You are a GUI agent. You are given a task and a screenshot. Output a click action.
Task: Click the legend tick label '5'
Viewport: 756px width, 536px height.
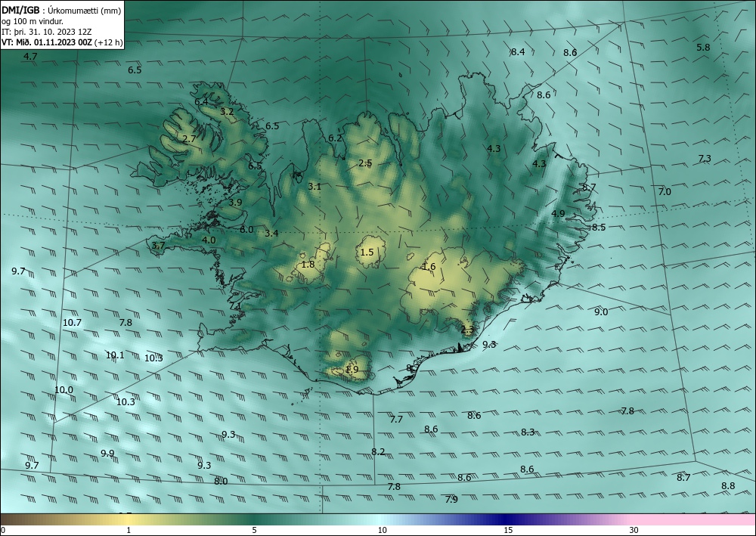pyautogui.click(x=254, y=531)
